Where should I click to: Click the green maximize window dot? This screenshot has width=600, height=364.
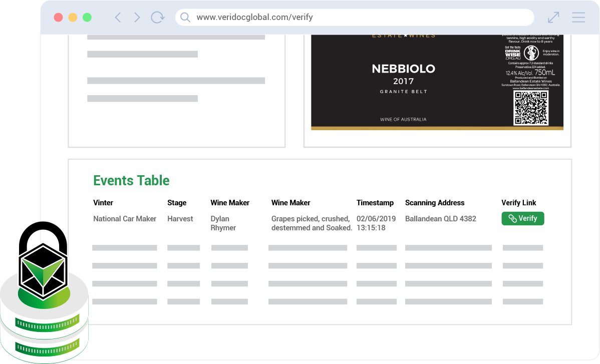point(87,18)
